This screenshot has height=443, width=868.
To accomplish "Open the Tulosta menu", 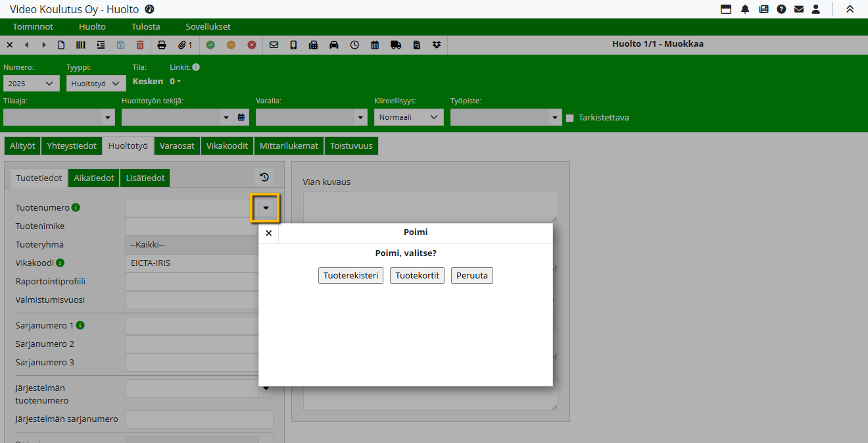I will pos(145,27).
